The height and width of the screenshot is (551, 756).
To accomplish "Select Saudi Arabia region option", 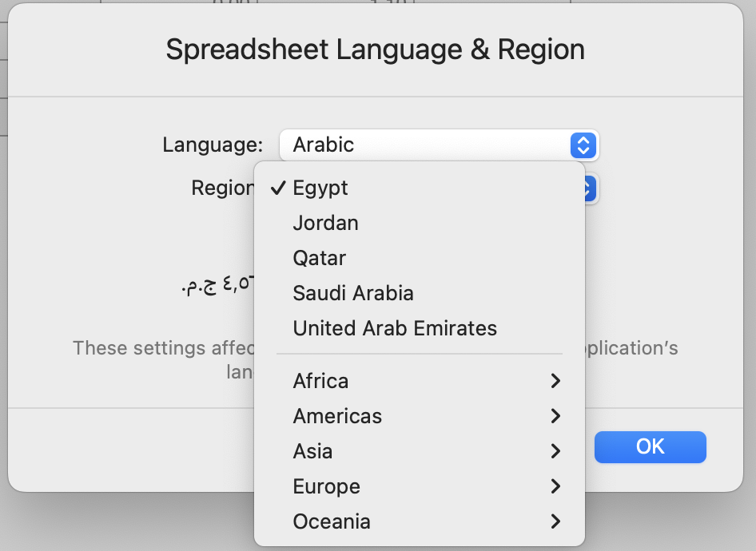I will click(x=353, y=293).
